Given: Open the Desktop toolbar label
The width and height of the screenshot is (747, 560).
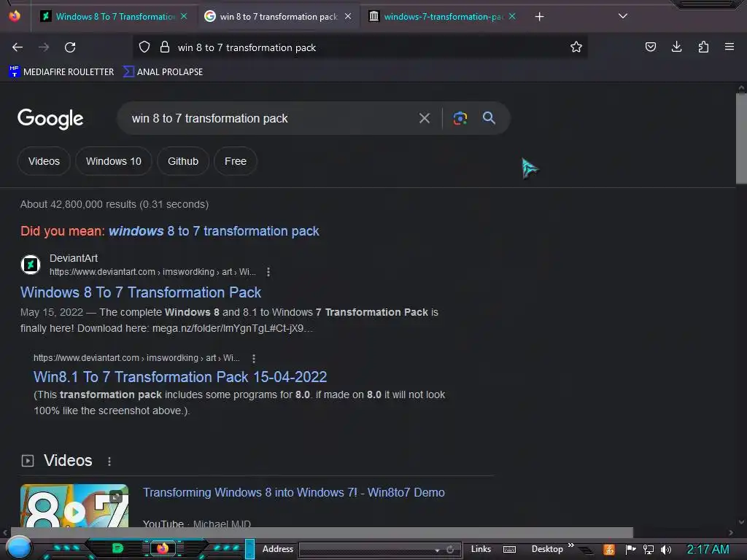Looking at the screenshot, I should [x=547, y=549].
